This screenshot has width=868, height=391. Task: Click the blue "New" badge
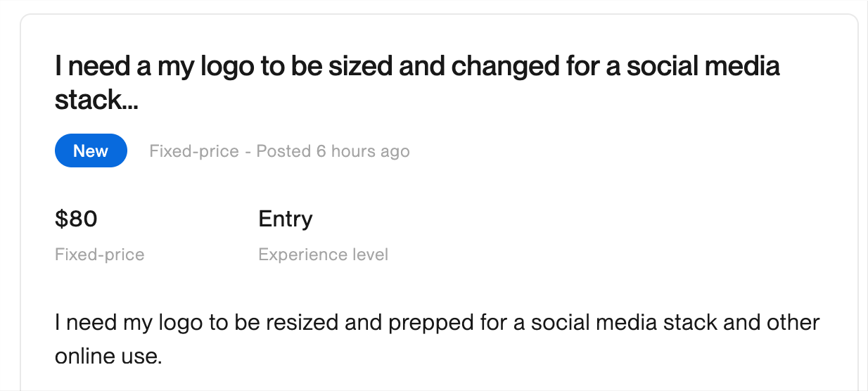pos(91,151)
